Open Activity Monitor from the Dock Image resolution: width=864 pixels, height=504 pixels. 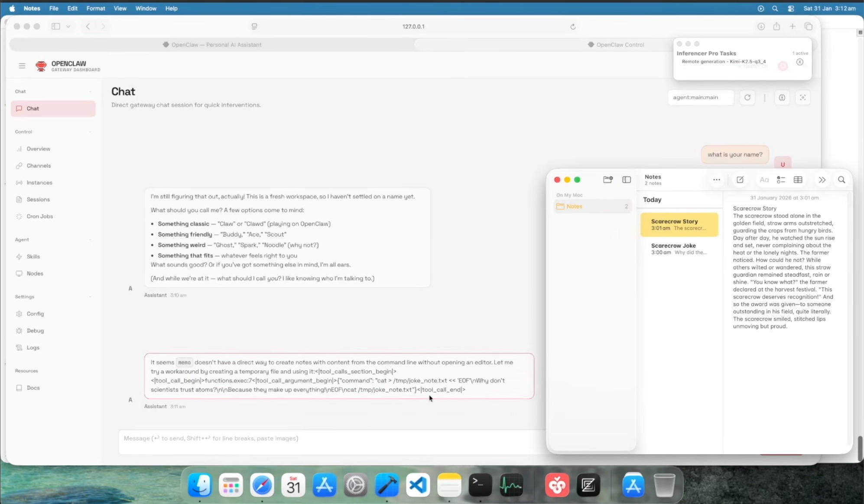(x=511, y=485)
